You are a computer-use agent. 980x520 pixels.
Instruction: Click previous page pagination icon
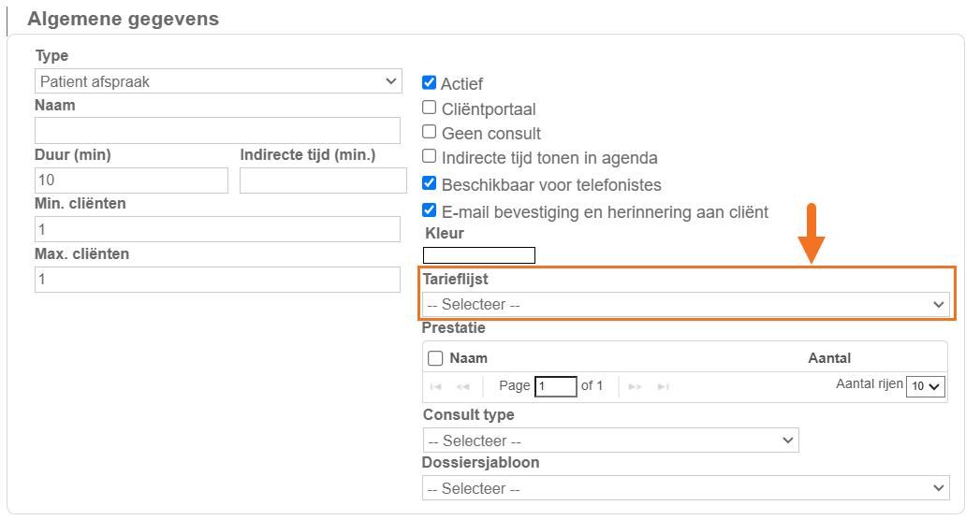pyautogui.click(x=462, y=386)
